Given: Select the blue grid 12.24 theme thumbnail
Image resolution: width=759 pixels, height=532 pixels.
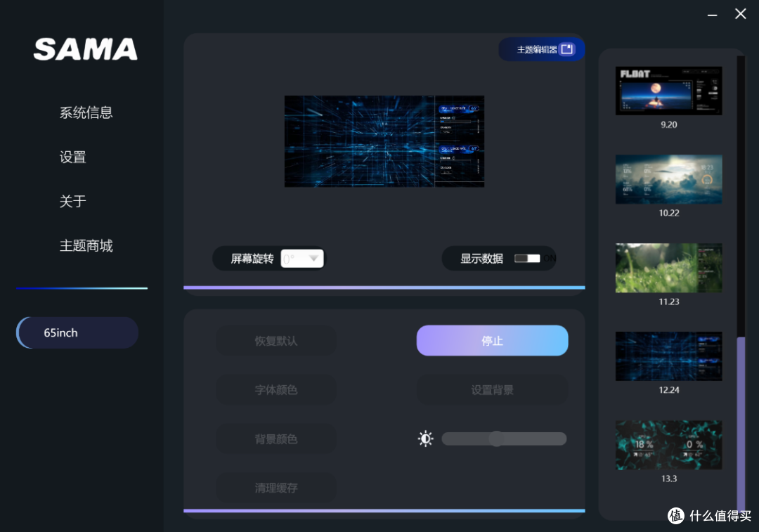Looking at the screenshot, I should pyautogui.click(x=668, y=356).
